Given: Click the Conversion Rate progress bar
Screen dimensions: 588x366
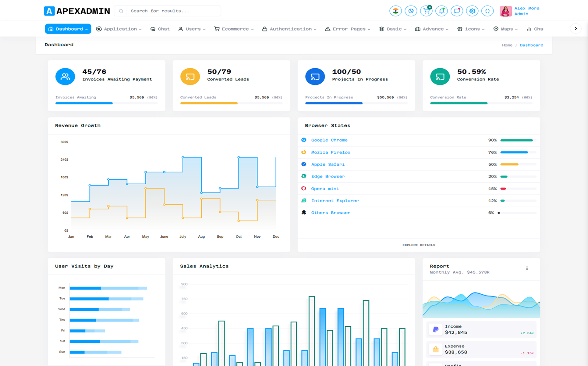Looking at the screenshot, I should (481, 103).
